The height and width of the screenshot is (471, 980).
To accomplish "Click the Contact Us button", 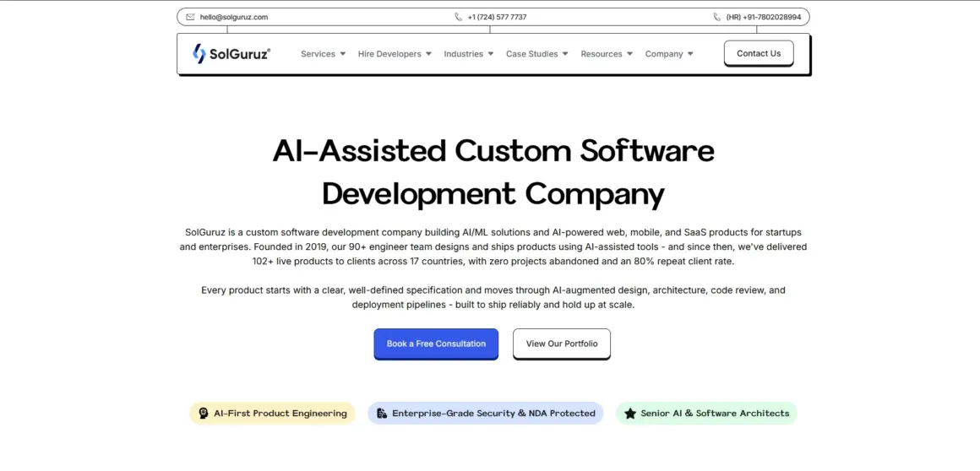I will (x=759, y=53).
